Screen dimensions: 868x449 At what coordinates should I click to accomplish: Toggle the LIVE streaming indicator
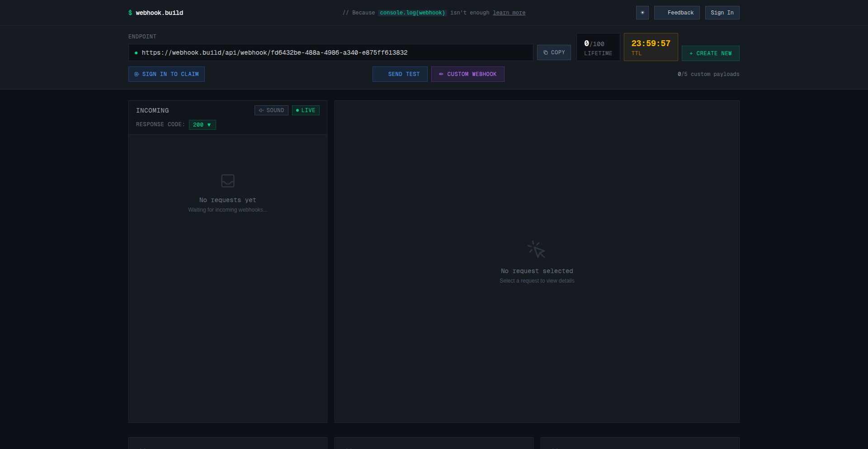[x=306, y=110]
